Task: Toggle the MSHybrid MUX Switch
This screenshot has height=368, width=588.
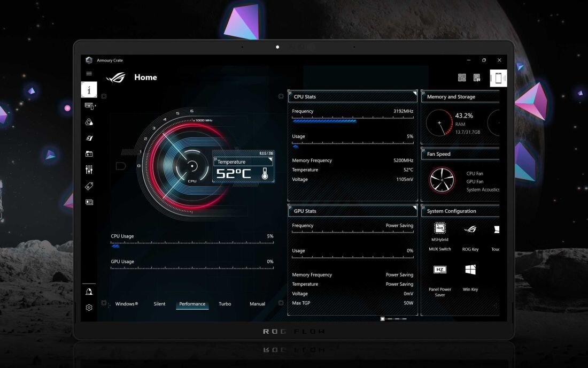Action: 439,229
